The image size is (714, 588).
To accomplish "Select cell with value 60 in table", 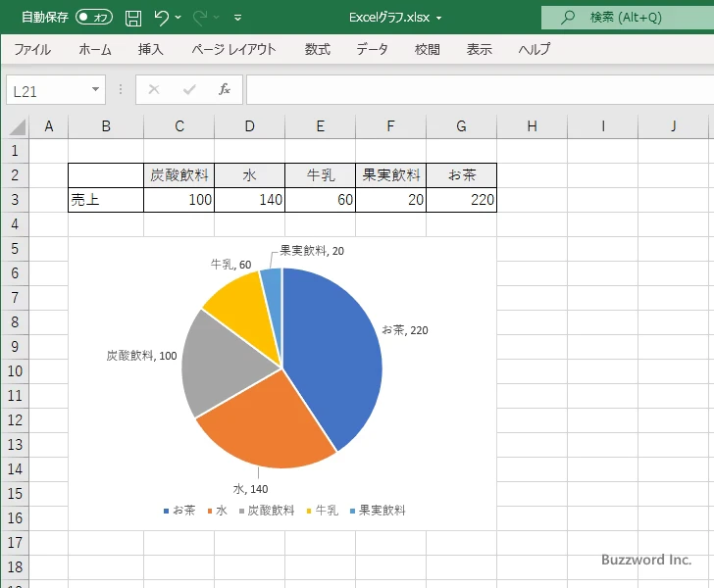I will pyautogui.click(x=320, y=200).
